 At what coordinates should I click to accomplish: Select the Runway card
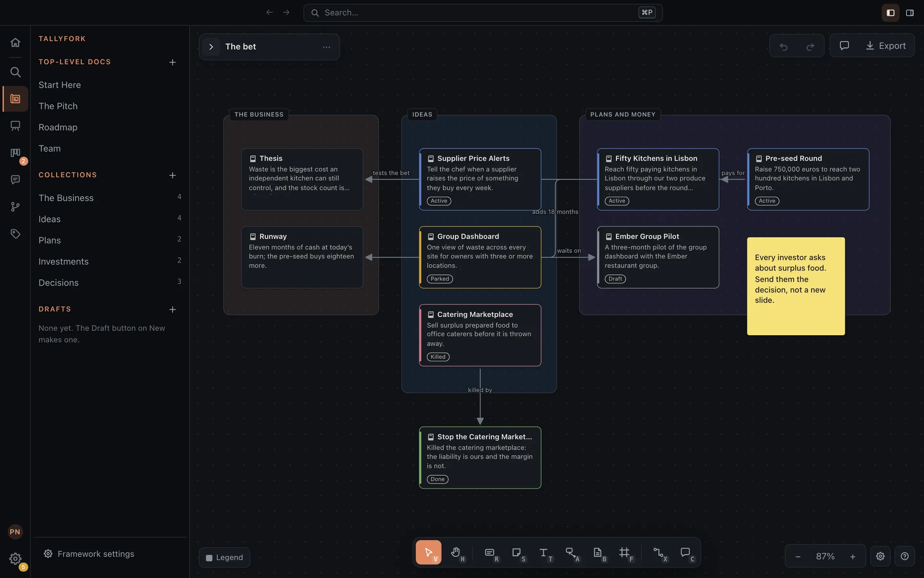[302, 257]
